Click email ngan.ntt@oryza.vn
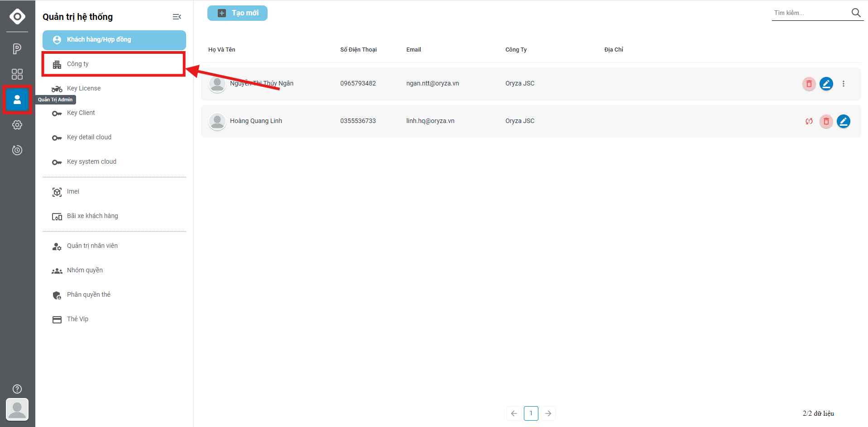 pyautogui.click(x=432, y=83)
